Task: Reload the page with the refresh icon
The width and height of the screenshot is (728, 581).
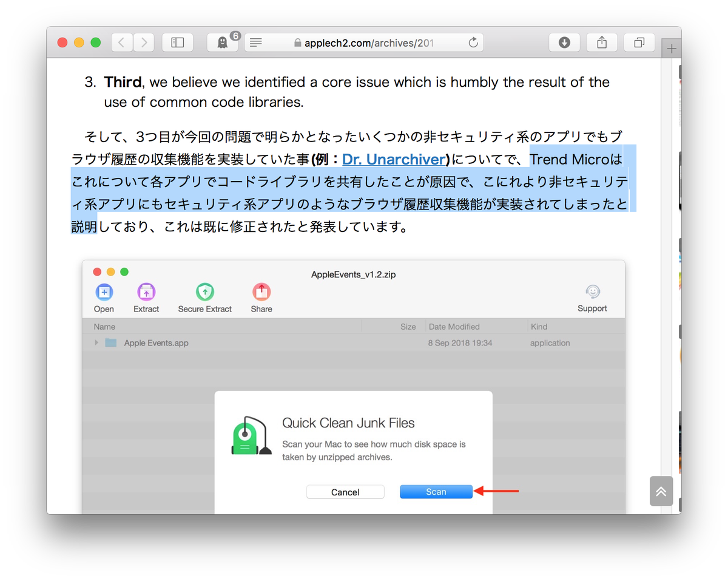Action: [474, 42]
